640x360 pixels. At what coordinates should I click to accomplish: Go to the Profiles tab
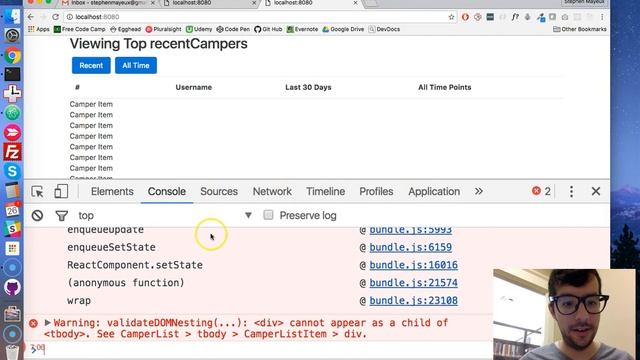[376, 191]
